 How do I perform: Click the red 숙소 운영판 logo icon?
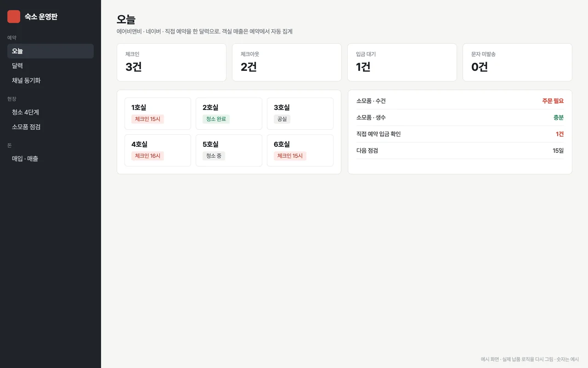click(14, 17)
